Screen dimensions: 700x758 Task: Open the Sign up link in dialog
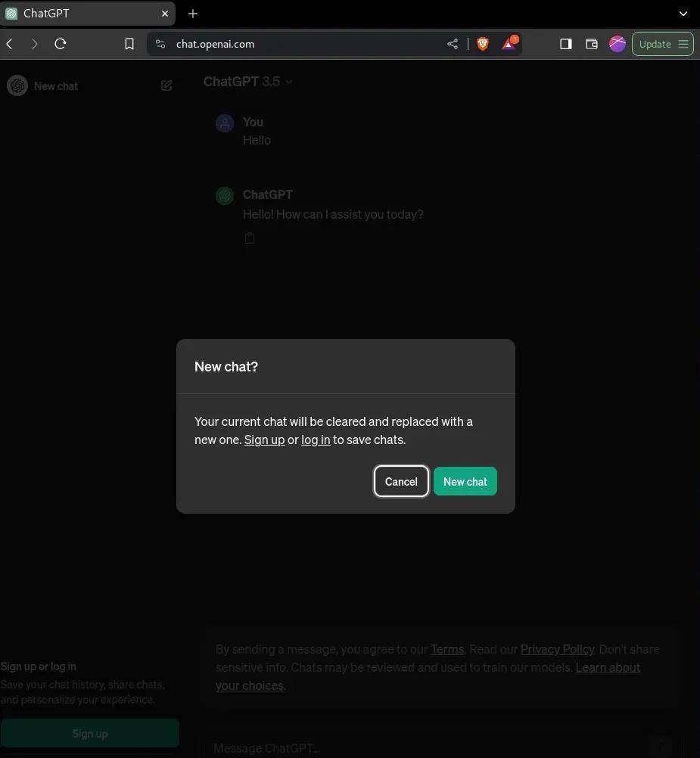coord(264,440)
